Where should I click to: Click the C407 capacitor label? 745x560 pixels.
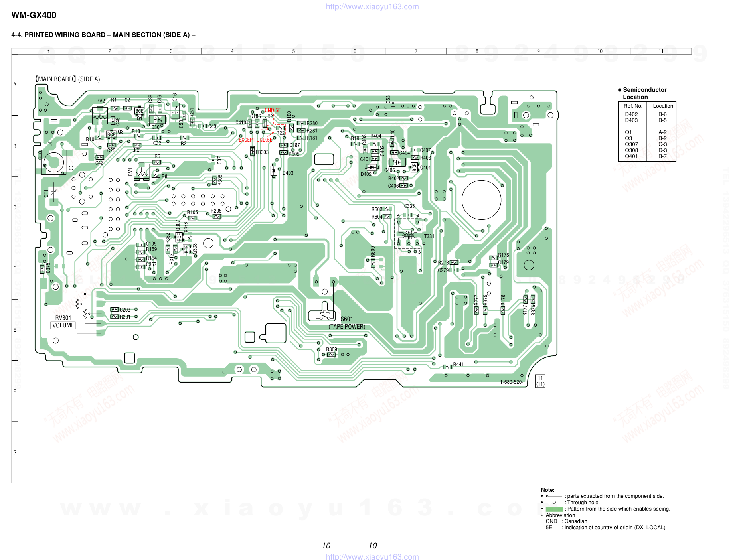(425, 150)
